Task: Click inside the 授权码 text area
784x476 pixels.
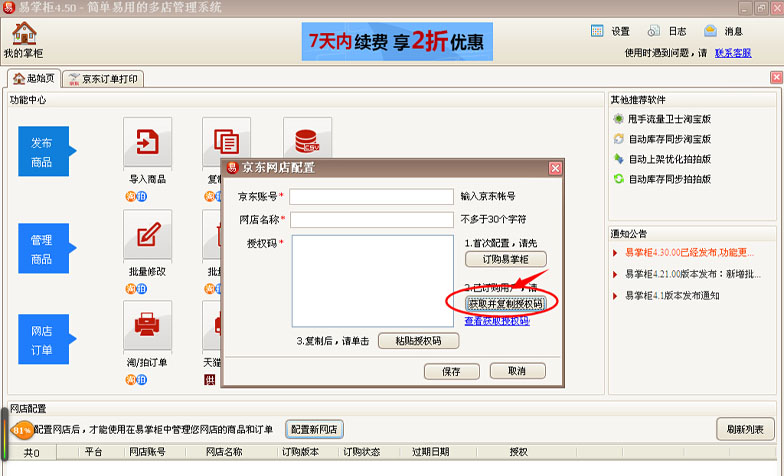Action: pos(372,281)
